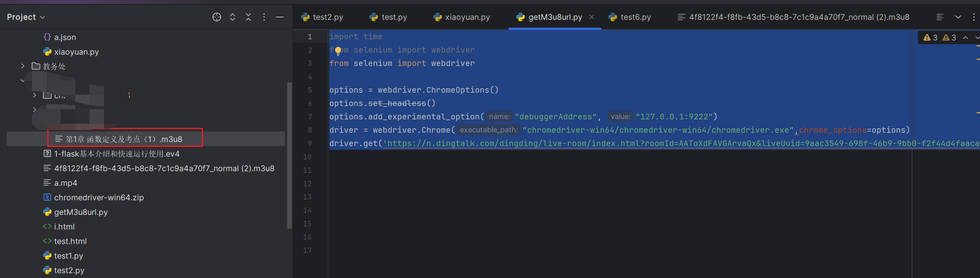The height and width of the screenshot is (278, 980).
Task: Switch to the test2.py editor tab
Action: [x=322, y=17]
